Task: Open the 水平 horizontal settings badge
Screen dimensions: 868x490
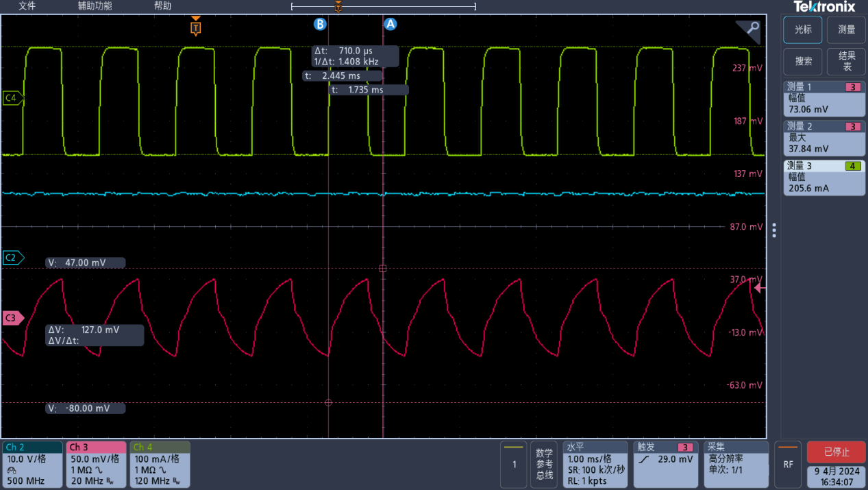Action: pos(595,464)
